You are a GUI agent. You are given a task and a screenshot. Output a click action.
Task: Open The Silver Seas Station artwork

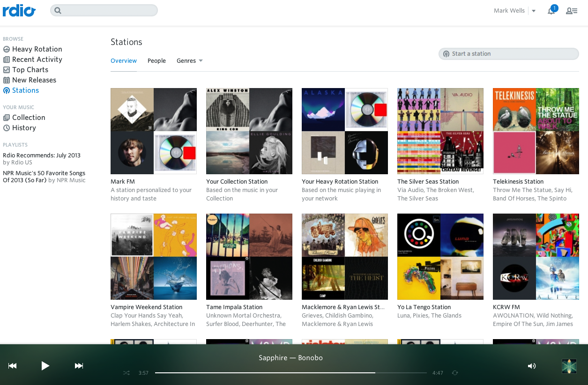tap(440, 131)
